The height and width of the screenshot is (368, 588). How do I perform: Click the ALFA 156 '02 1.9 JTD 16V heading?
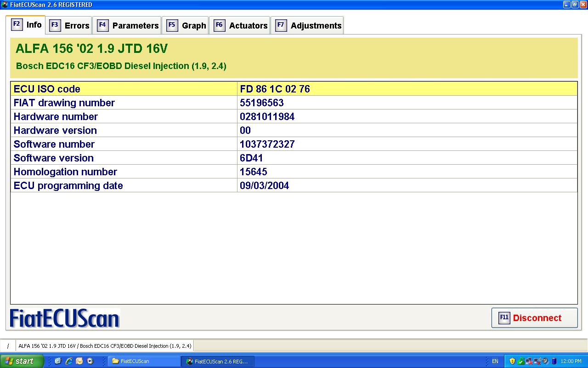tap(92, 49)
